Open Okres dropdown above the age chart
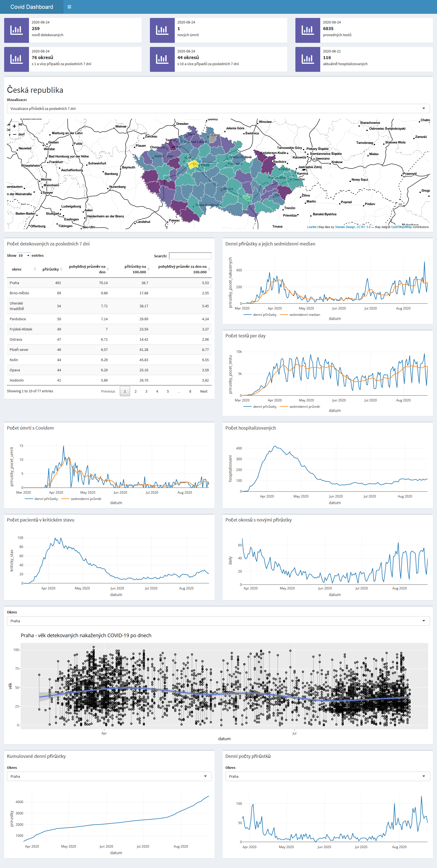Screen dimensions: 437x868 pyautogui.click(x=218, y=621)
